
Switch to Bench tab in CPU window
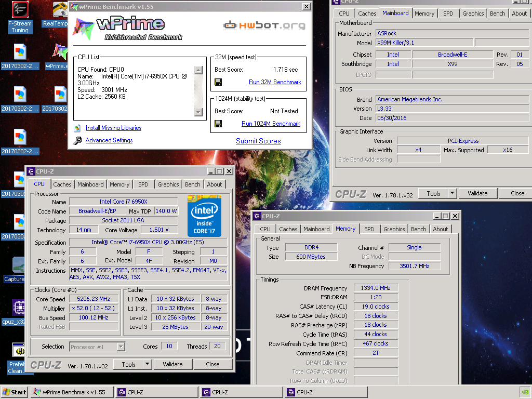(x=193, y=184)
